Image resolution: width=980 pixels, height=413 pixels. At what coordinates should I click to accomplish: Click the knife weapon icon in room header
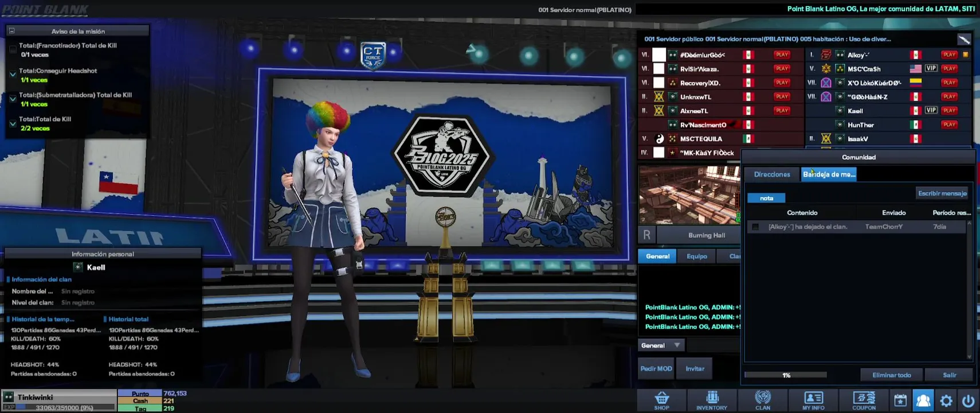(964, 39)
